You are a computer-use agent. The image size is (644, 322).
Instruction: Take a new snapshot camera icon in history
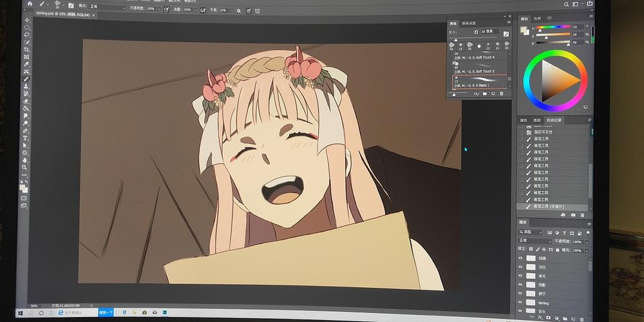point(573,215)
